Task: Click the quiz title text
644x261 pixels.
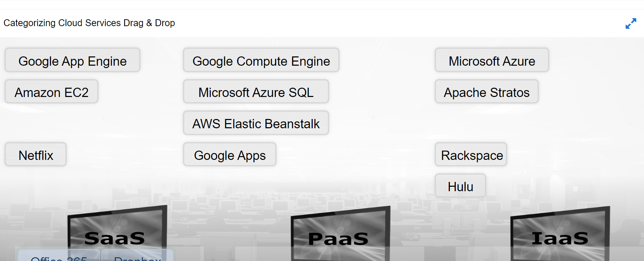Action: pos(89,23)
